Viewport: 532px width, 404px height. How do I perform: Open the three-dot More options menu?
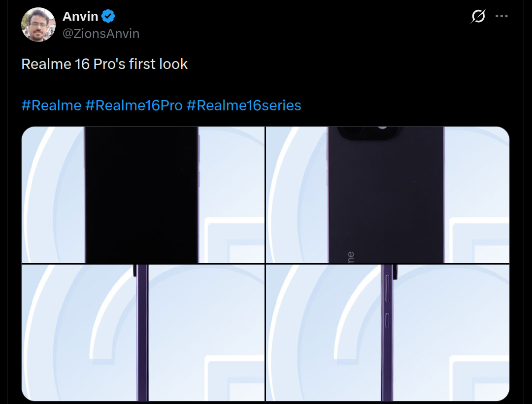click(x=501, y=16)
